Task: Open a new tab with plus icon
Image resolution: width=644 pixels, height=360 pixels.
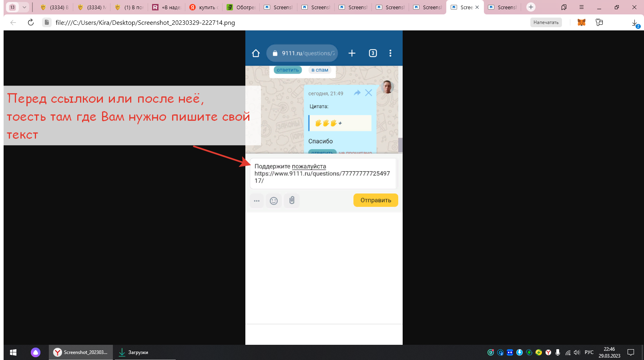Action: tap(531, 7)
